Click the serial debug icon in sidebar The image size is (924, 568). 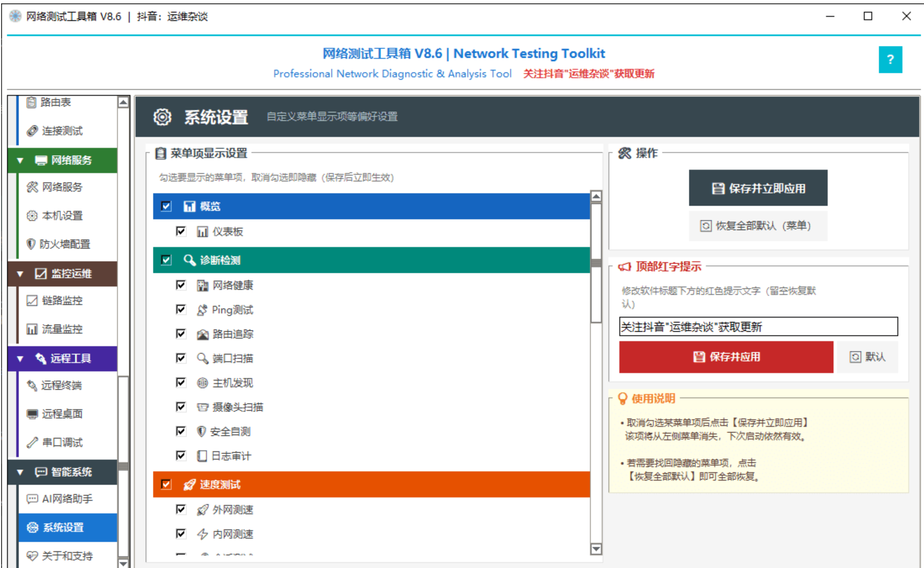(x=32, y=443)
